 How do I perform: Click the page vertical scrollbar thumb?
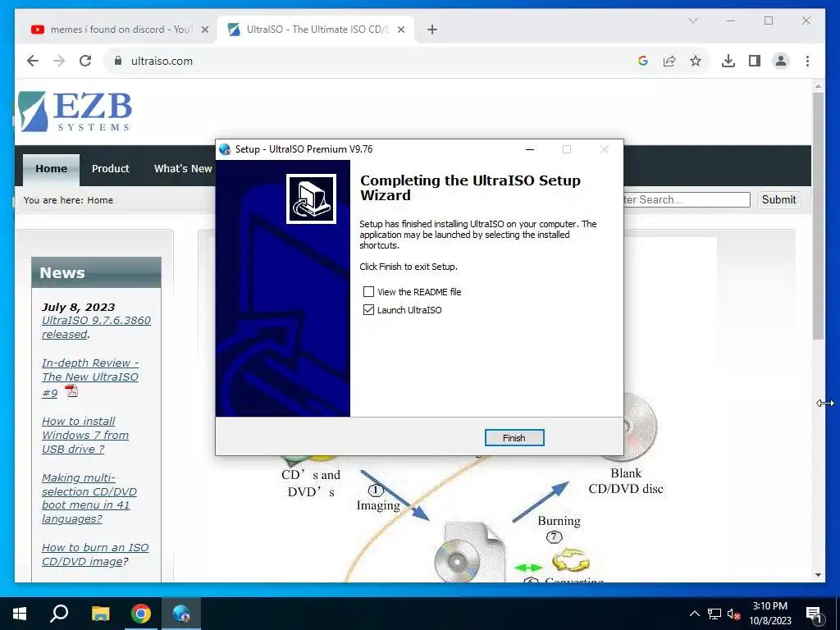[x=818, y=216]
